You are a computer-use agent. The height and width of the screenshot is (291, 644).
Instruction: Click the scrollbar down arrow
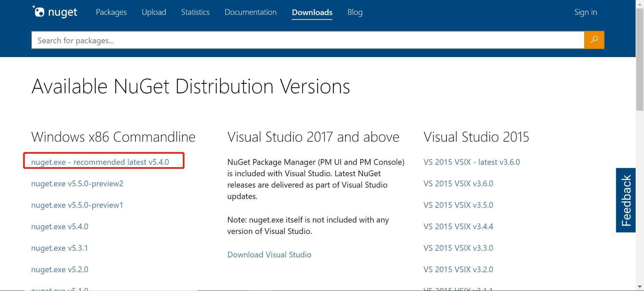click(640, 287)
